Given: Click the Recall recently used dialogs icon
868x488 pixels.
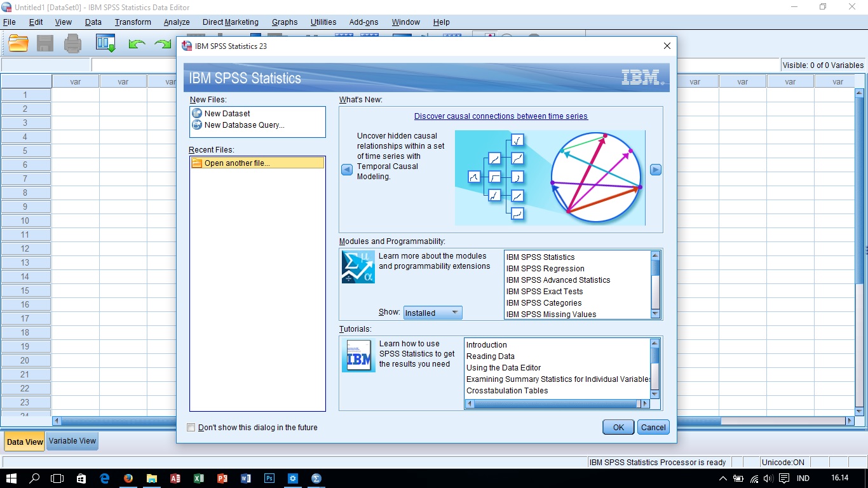Looking at the screenshot, I should tap(105, 43).
